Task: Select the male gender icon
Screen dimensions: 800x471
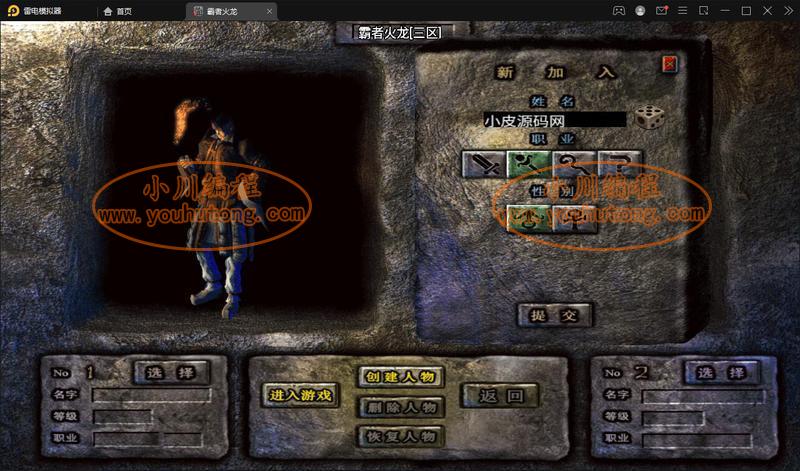Action: pos(529,219)
